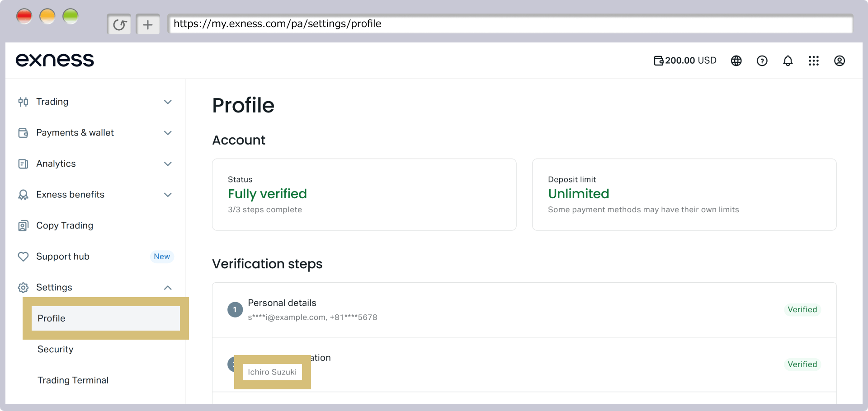868x411 pixels.
Task: Click the step 1 number badge
Action: [x=235, y=310]
